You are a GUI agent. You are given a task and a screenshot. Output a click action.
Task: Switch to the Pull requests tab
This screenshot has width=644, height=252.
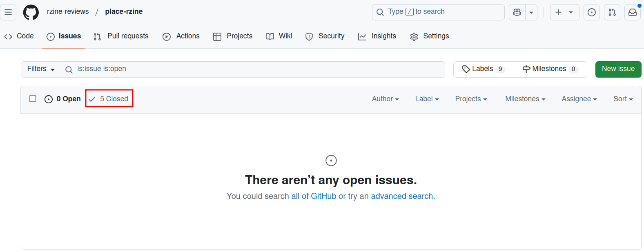pos(121,36)
